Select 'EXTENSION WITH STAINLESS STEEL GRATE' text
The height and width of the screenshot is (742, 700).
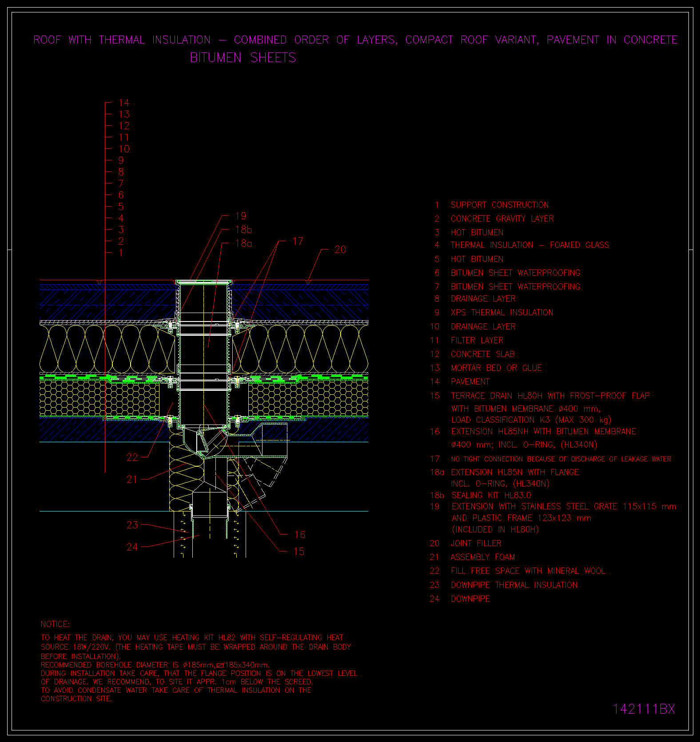click(564, 506)
